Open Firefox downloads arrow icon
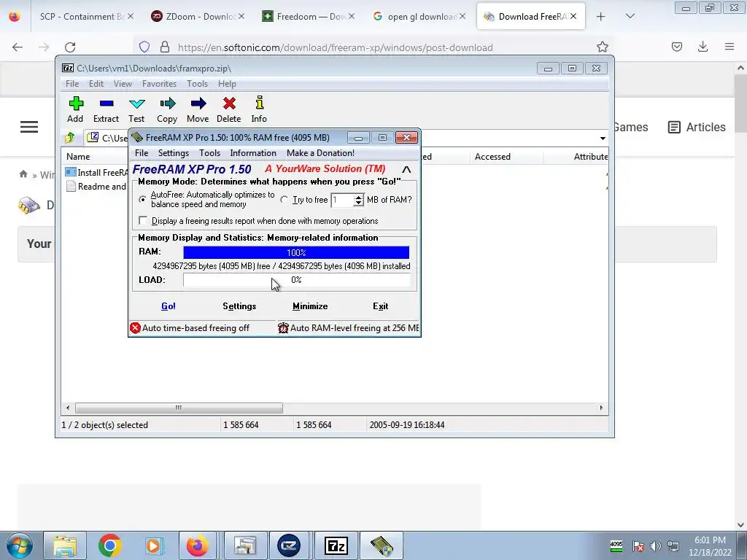 click(703, 47)
